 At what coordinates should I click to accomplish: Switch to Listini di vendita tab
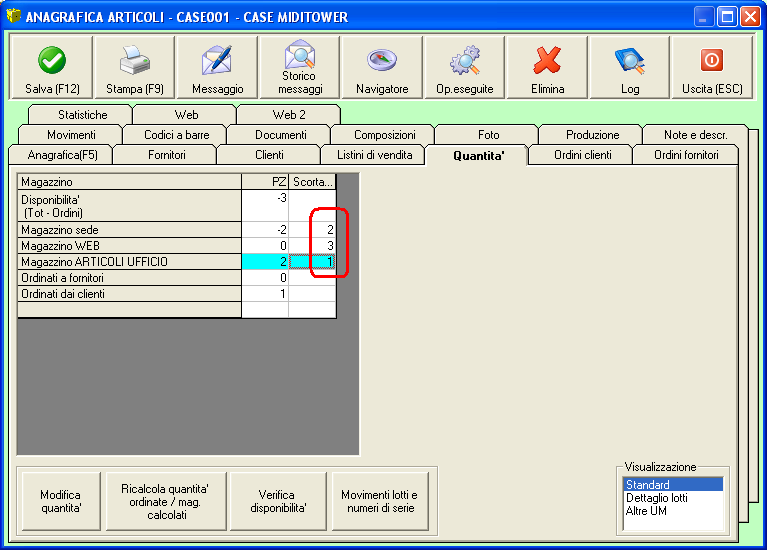[x=373, y=155]
